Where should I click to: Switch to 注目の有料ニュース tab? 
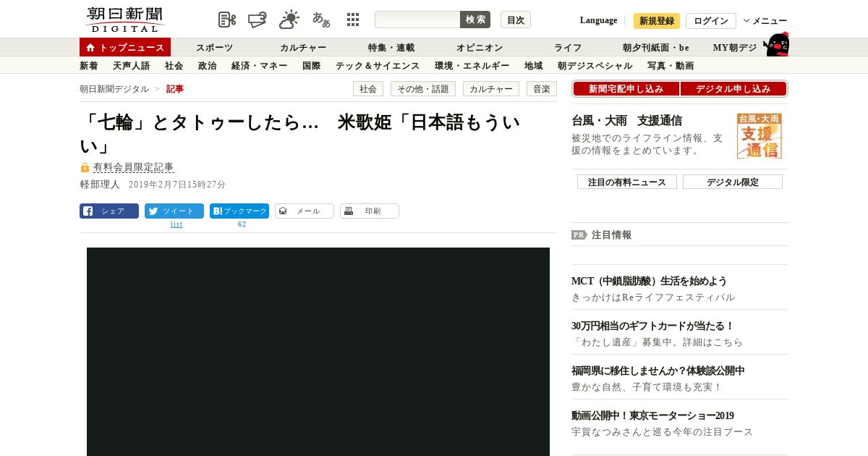point(627,182)
